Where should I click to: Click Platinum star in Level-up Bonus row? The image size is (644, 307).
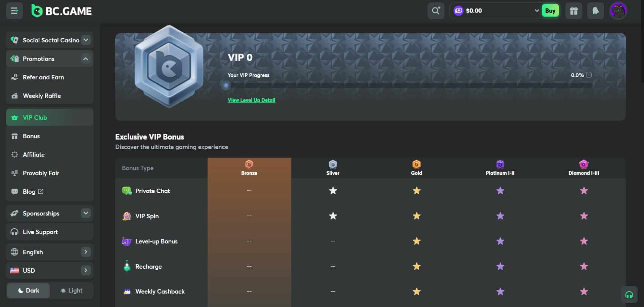(500, 241)
